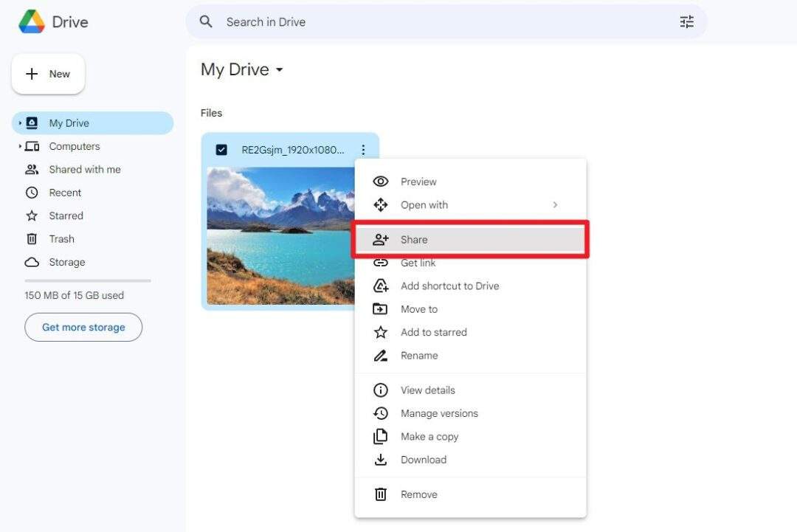Click the Trash bin icon in sidebar
Image resolution: width=797 pixels, height=532 pixels.
pyautogui.click(x=32, y=239)
